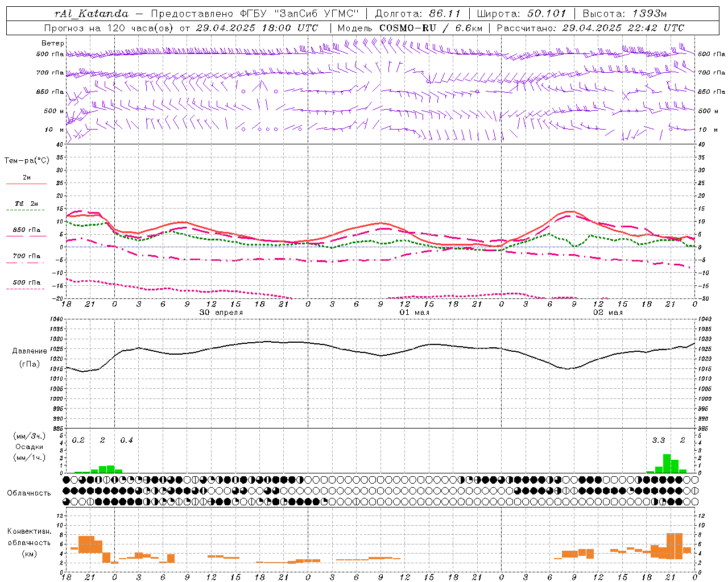The height and width of the screenshot is (582, 728).
Task: Click the Осадки precipitation label
Action: tap(29, 447)
